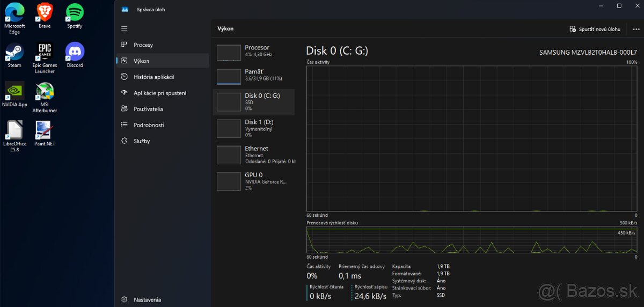Click the Formátované 1,9 TB value
This screenshot has width=644, height=307.
[x=443, y=273]
